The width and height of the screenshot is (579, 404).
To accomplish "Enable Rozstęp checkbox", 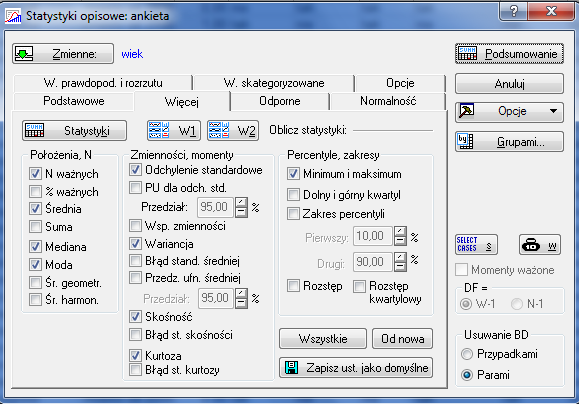I will coord(294,286).
